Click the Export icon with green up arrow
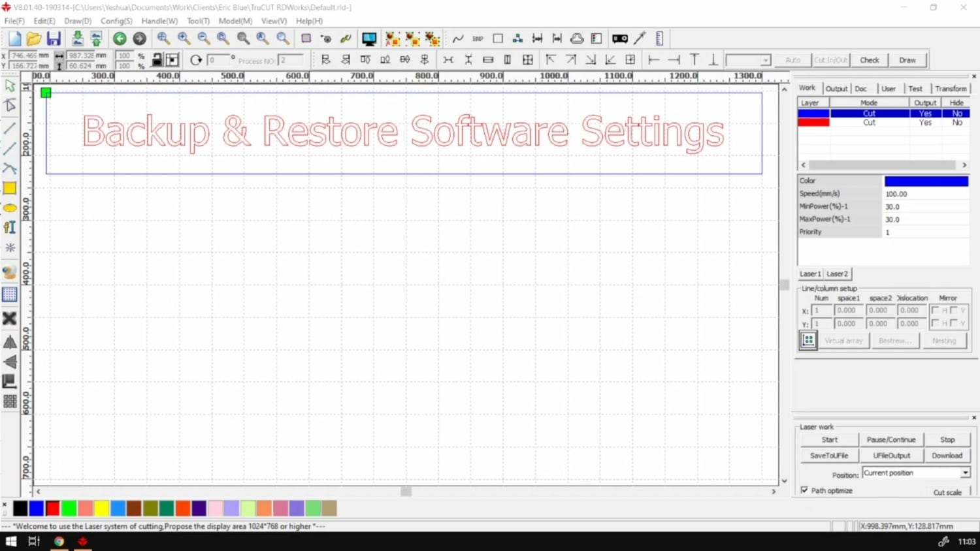The height and width of the screenshot is (551, 980). tap(97, 39)
